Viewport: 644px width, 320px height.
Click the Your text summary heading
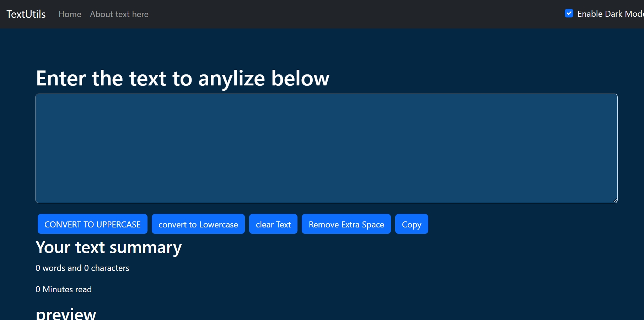tap(108, 247)
